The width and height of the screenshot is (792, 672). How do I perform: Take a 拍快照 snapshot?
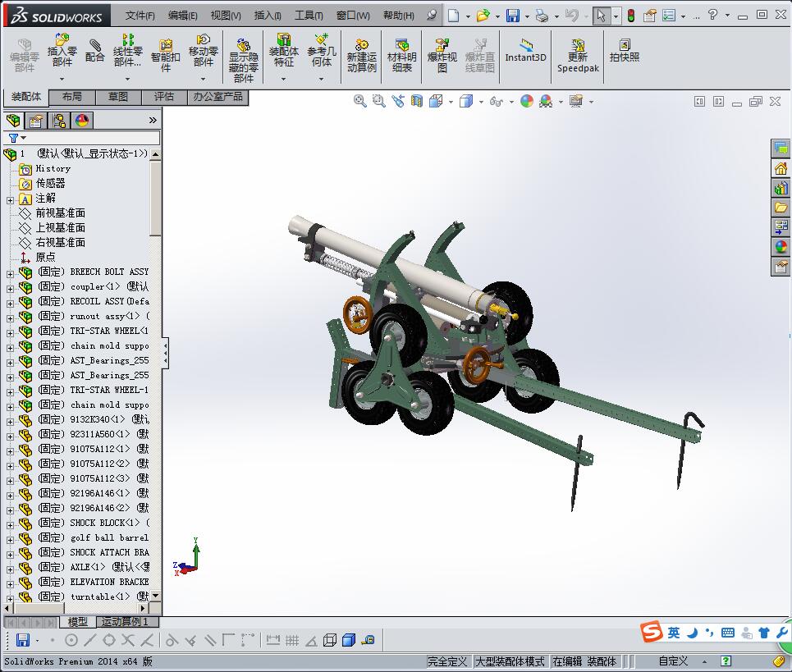pos(625,51)
